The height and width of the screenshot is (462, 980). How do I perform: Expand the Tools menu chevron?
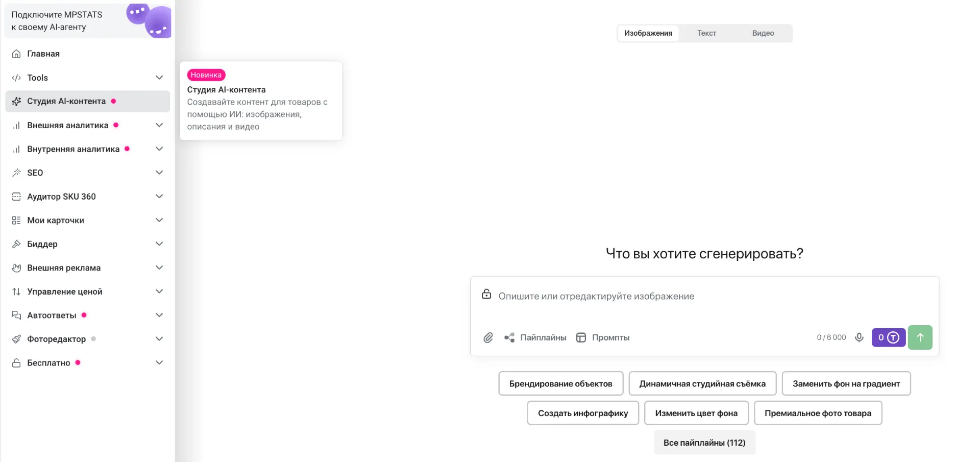(159, 78)
